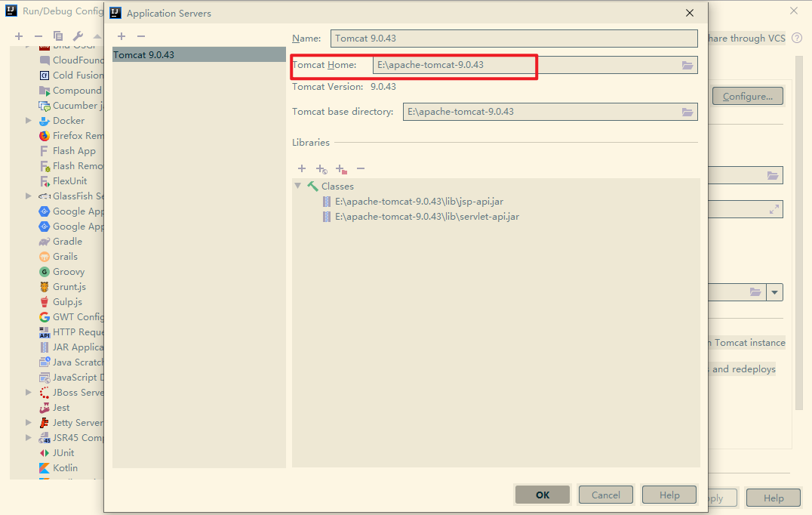Add new configuration in Run/Debug window
812x515 pixels.
click(x=19, y=36)
